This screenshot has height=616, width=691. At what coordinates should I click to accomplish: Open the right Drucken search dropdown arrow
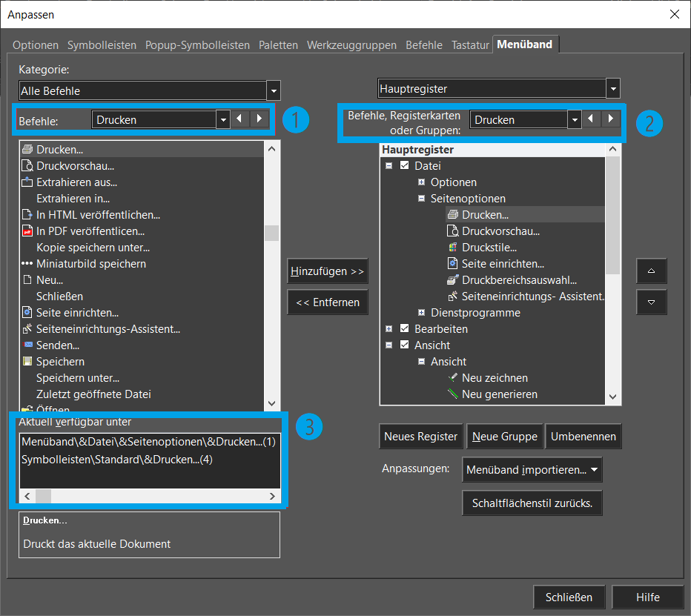(574, 119)
